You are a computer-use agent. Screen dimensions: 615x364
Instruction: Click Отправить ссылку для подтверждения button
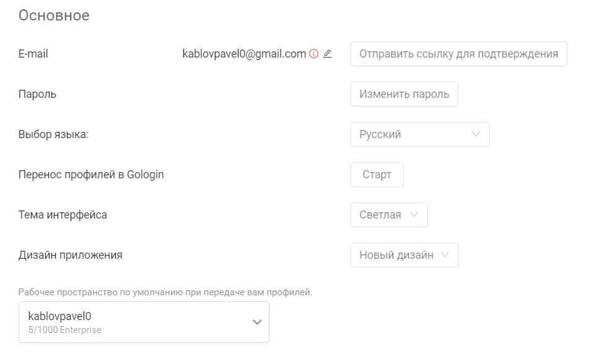458,54
